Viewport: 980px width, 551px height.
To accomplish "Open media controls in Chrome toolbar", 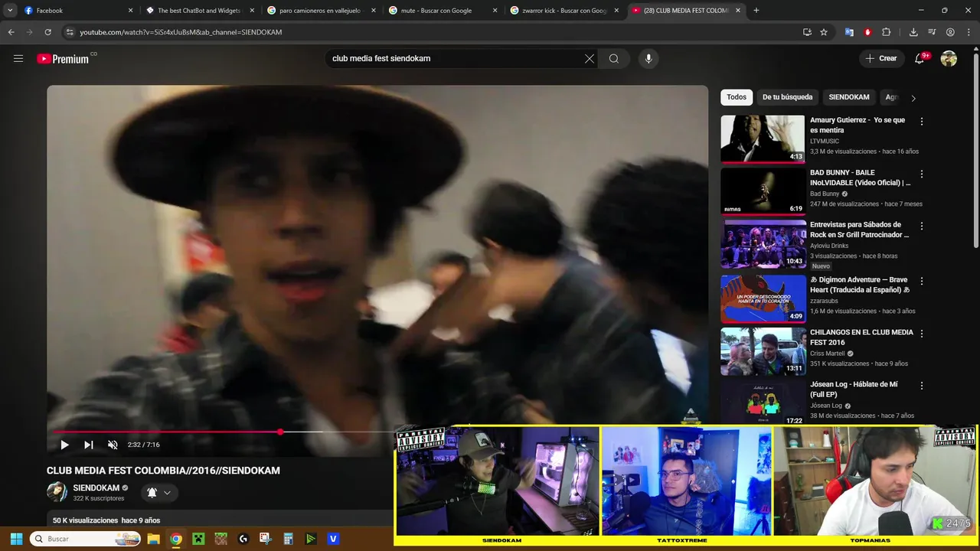I will 932,32.
